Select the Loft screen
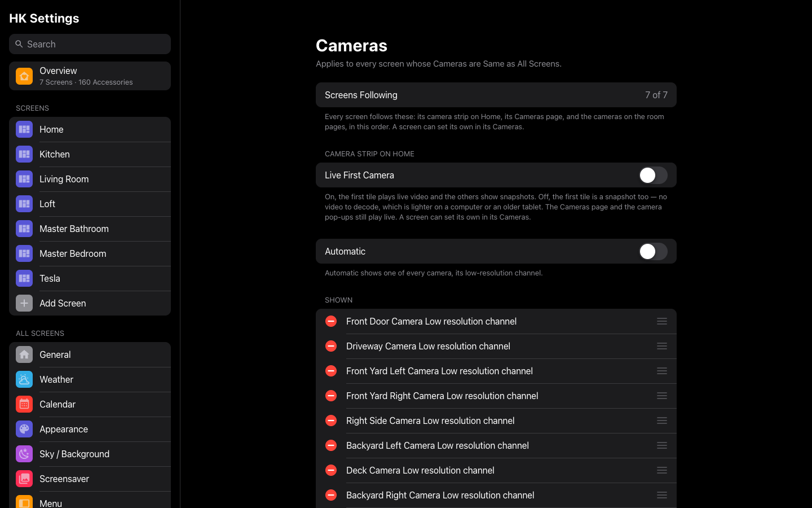 tap(90, 204)
